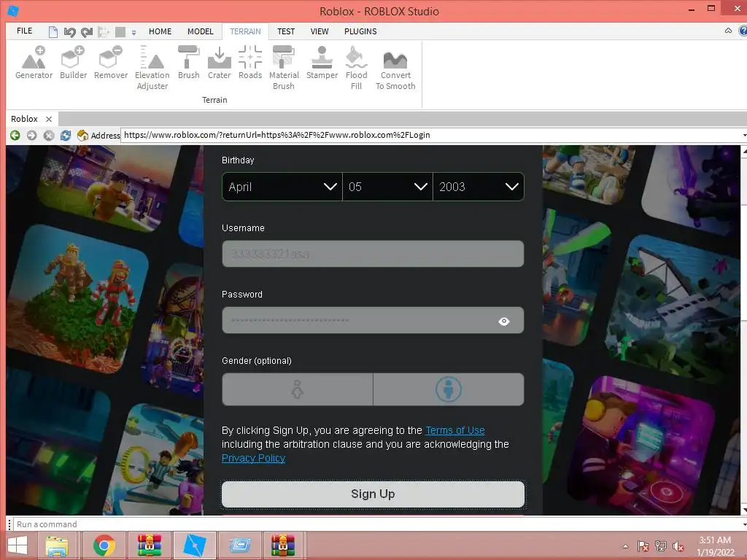Click the Windows Start button
Viewport: 747px width, 560px height.
tap(18, 545)
